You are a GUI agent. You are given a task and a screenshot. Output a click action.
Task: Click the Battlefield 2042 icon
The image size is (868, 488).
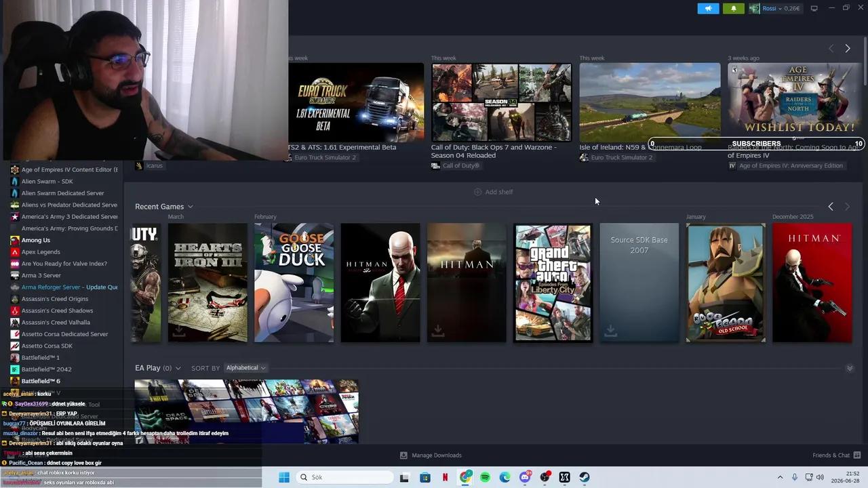[15, 369]
